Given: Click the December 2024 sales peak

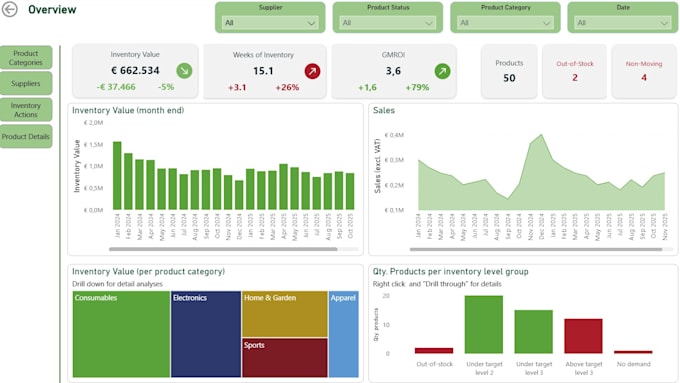Looking at the screenshot, I should coord(541,135).
